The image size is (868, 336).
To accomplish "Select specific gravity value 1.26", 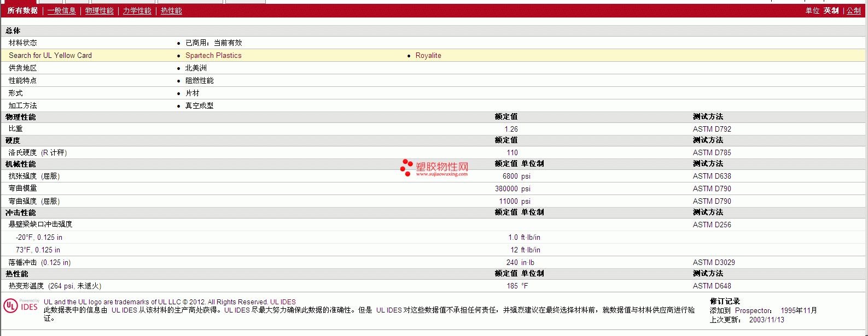I will (511, 129).
